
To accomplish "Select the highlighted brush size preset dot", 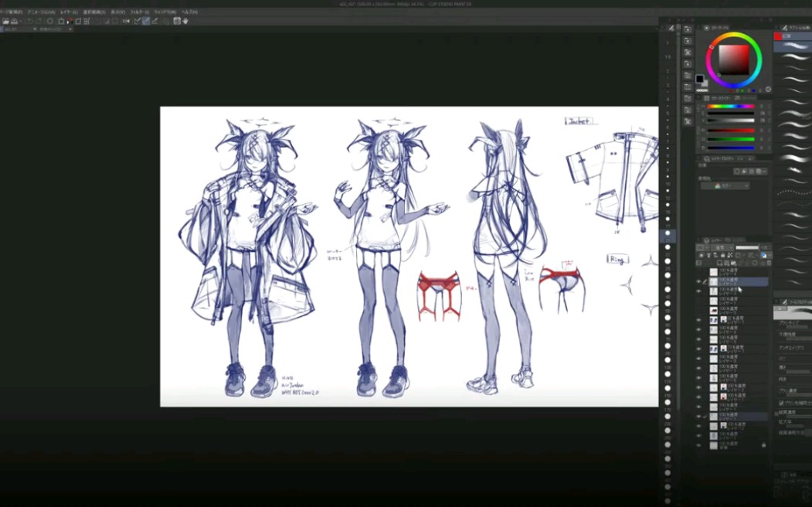I will pyautogui.click(x=668, y=234).
